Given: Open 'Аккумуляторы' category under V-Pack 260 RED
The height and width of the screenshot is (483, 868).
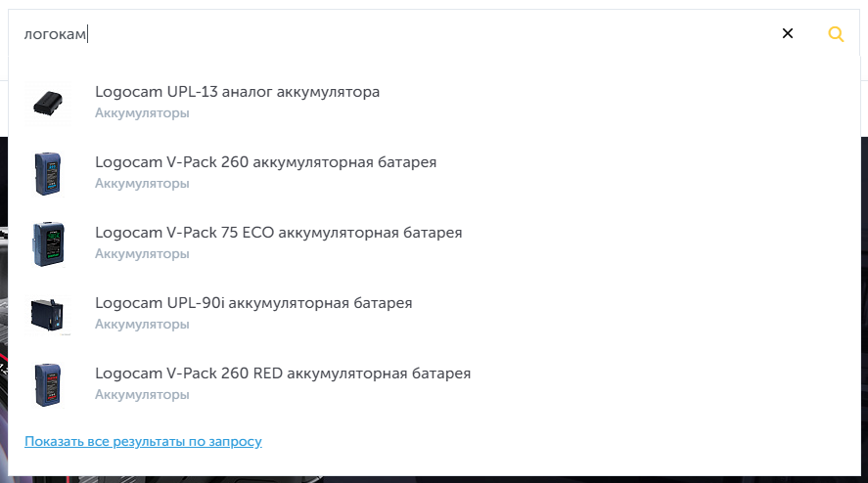Looking at the screenshot, I should coord(142,395).
